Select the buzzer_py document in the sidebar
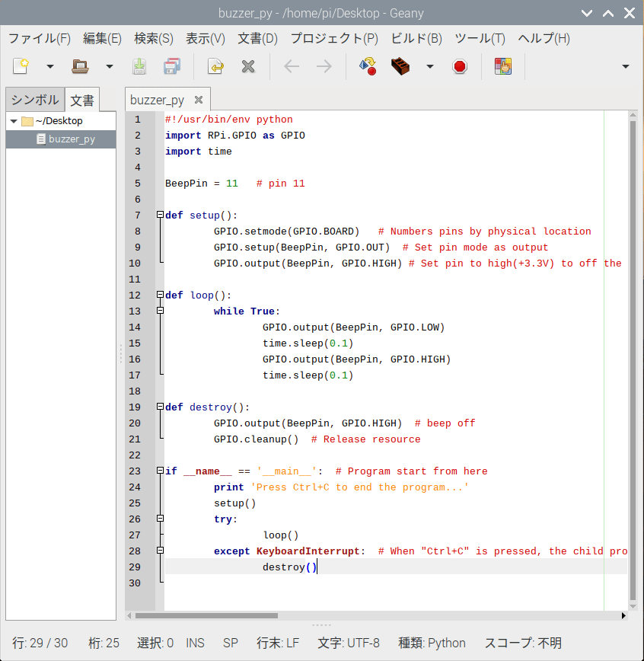Viewport: 644px width, 661px height. (72, 139)
